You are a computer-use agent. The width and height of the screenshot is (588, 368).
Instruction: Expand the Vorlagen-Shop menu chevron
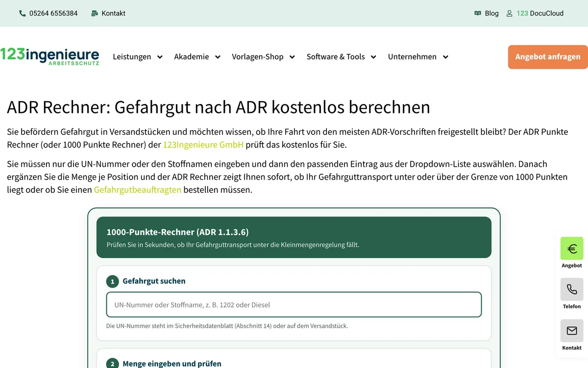(x=292, y=57)
